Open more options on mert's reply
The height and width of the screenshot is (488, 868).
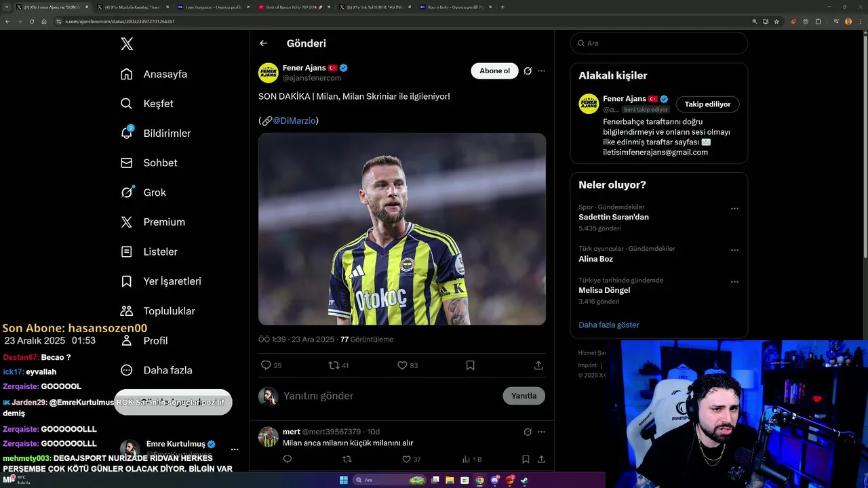coord(541,432)
